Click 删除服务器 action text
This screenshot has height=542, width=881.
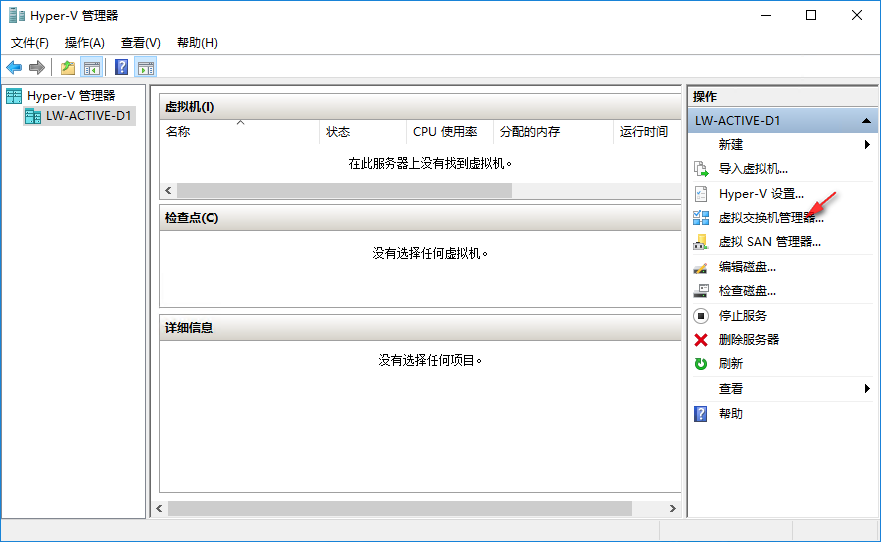[749, 340]
